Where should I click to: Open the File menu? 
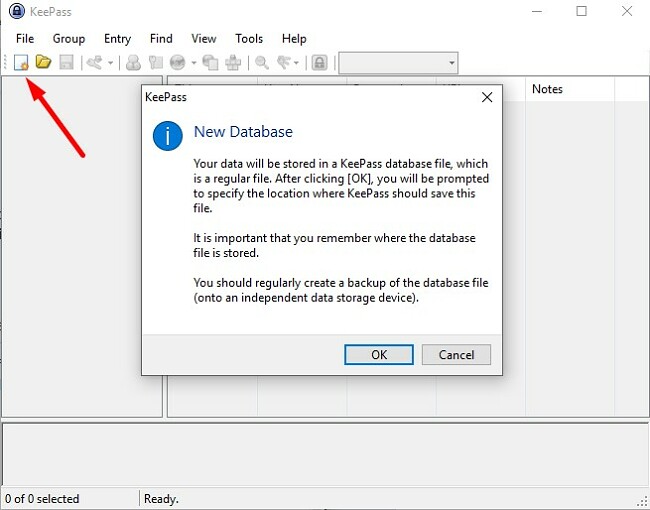pyautogui.click(x=25, y=39)
